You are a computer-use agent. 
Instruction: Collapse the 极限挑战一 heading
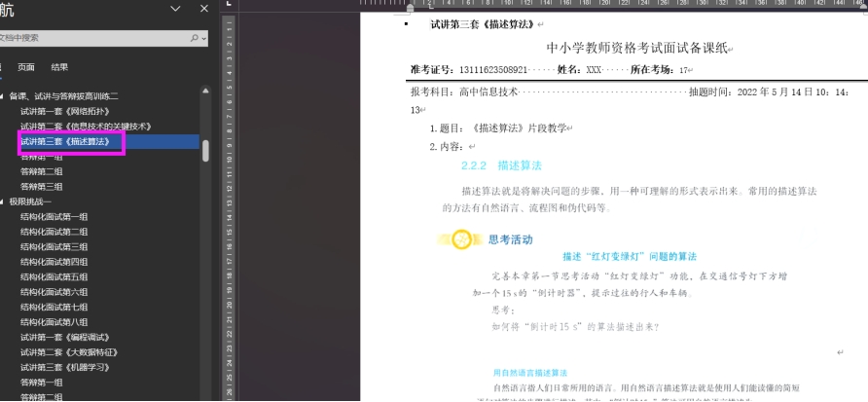click(x=3, y=201)
